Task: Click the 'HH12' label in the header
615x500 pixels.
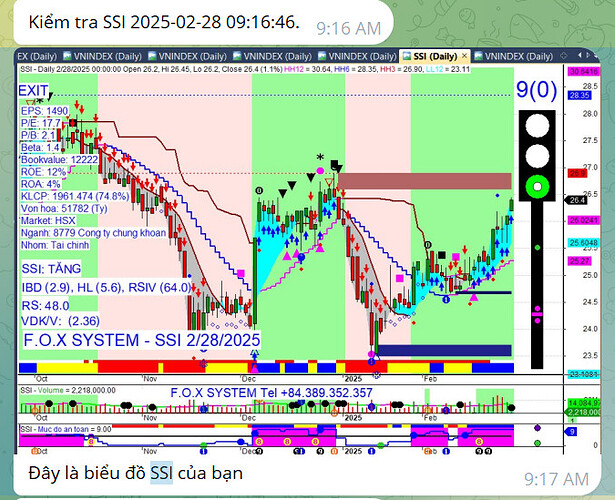Action: click(293, 69)
